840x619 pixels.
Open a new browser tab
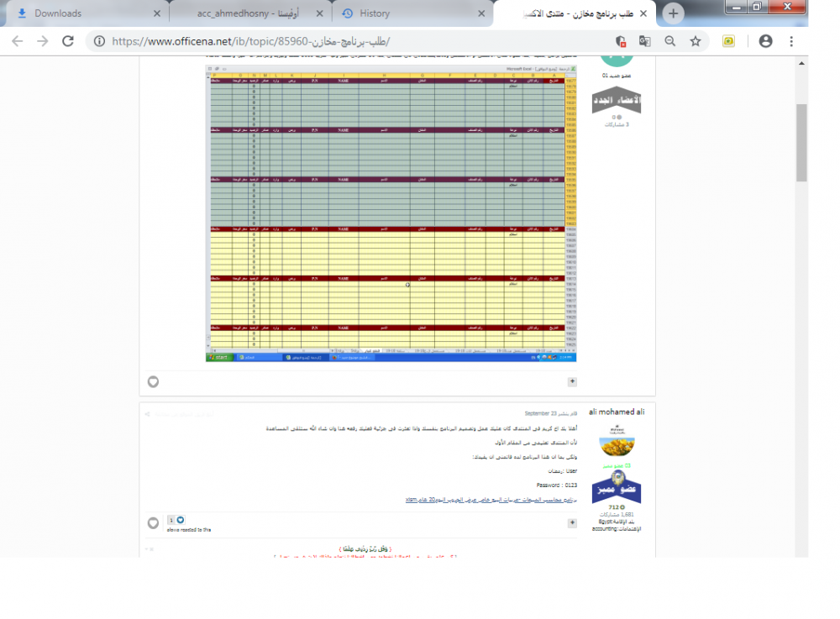coord(673,13)
